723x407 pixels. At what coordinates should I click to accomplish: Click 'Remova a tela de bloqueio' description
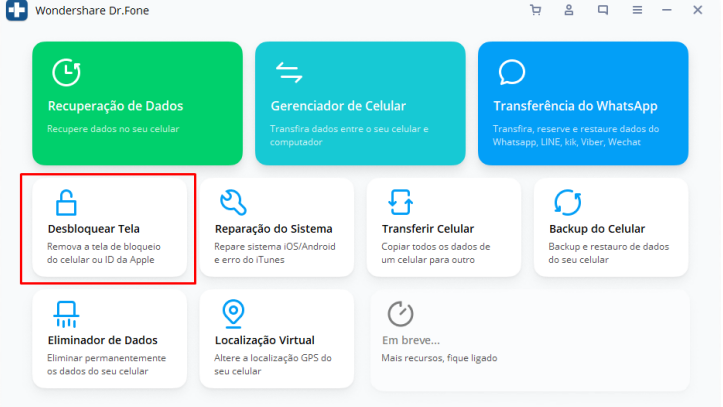pos(104,247)
